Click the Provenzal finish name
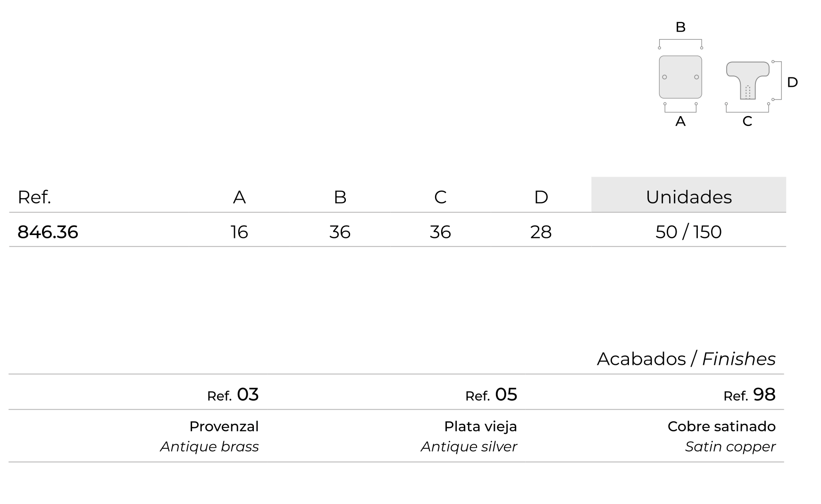The width and height of the screenshot is (821, 504). (224, 426)
